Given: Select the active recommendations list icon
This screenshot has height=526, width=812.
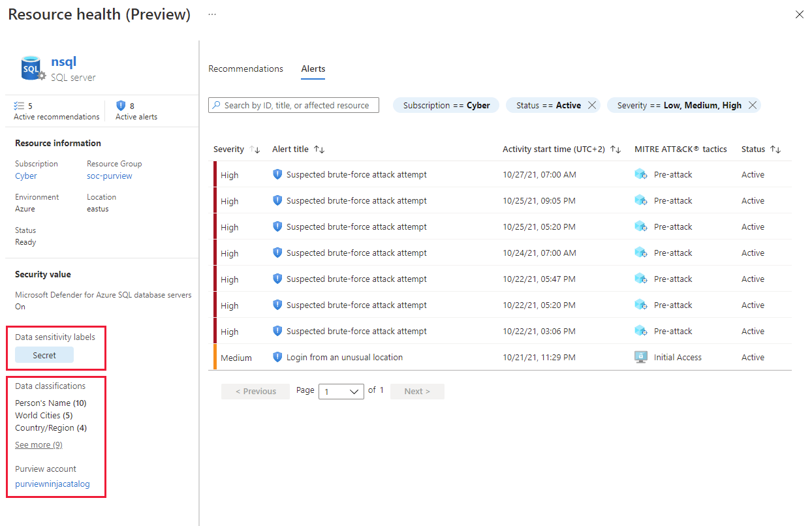Looking at the screenshot, I should coord(19,105).
